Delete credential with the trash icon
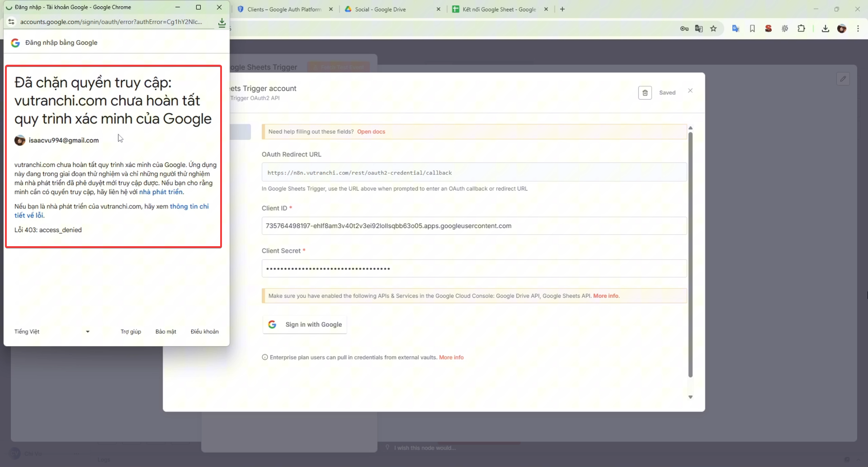The height and width of the screenshot is (467, 868). pos(645,93)
